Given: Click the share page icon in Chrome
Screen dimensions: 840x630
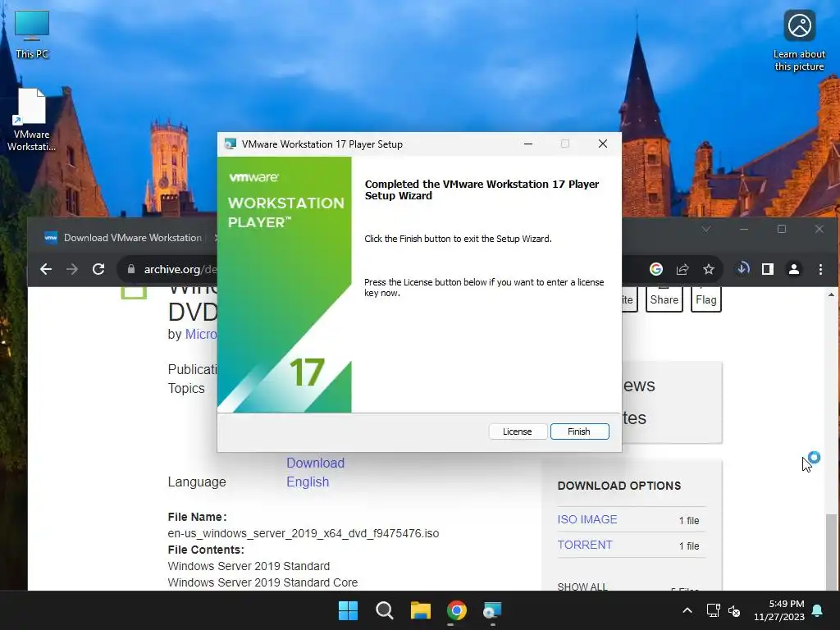Looking at the screenshot, I should click(682, 269).
